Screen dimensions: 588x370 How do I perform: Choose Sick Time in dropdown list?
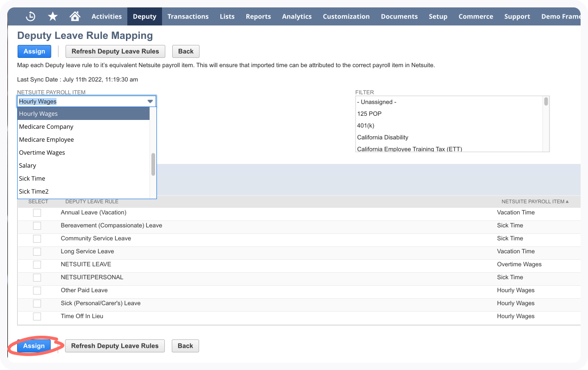point(83,178)
